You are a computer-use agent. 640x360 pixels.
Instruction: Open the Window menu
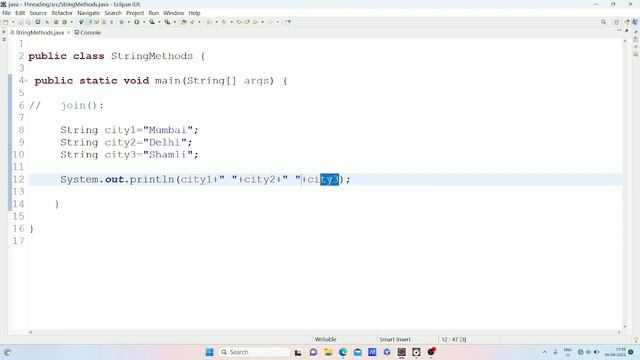173,13
